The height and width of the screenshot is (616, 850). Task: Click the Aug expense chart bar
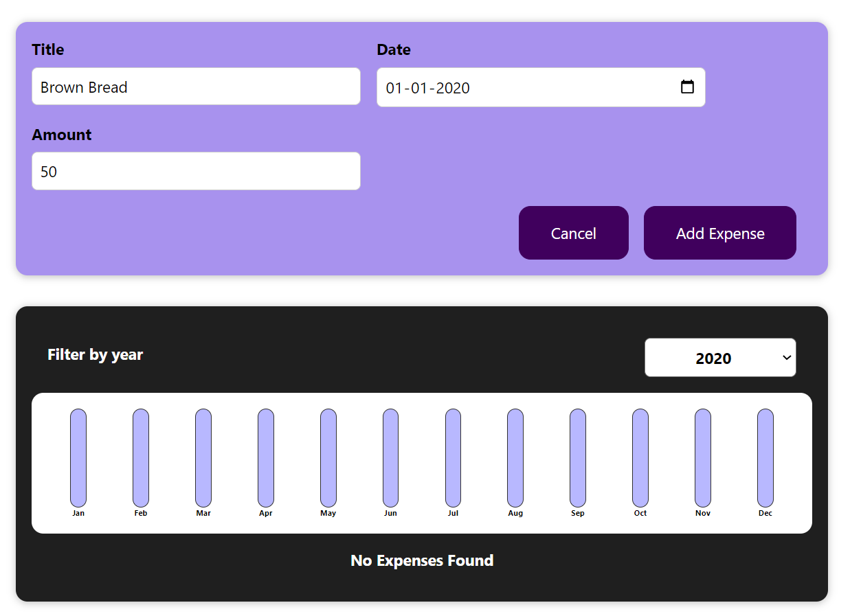pyautogui.click(x=515, y=457)
